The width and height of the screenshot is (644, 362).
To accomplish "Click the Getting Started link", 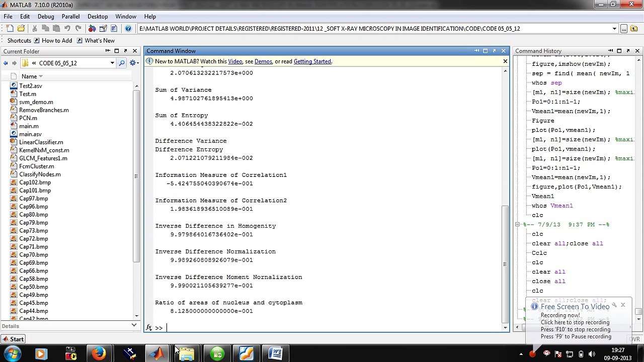I will click(312, 61).
